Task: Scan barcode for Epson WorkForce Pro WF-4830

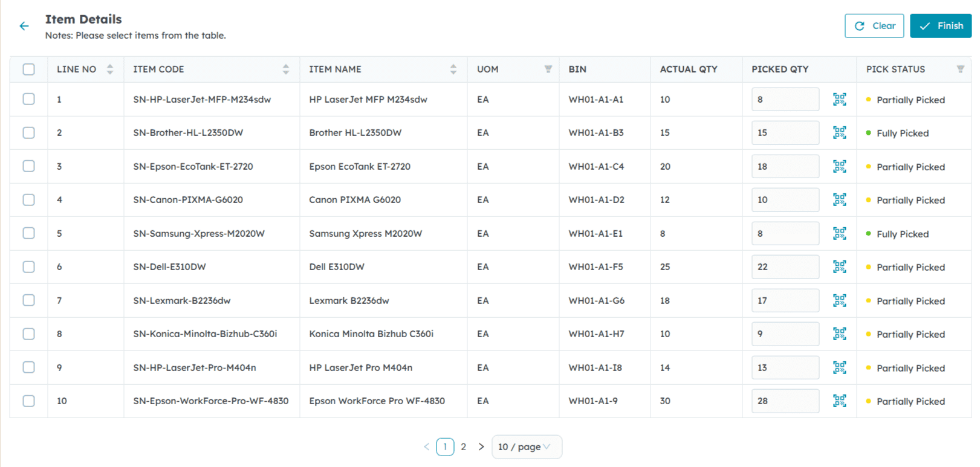Action: [839, 401]
